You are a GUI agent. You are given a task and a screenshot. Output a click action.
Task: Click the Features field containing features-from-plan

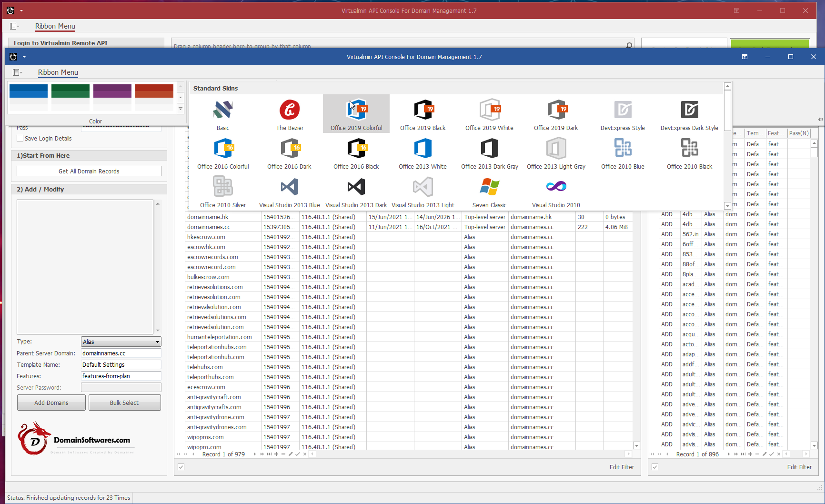(x=121, y=376)
